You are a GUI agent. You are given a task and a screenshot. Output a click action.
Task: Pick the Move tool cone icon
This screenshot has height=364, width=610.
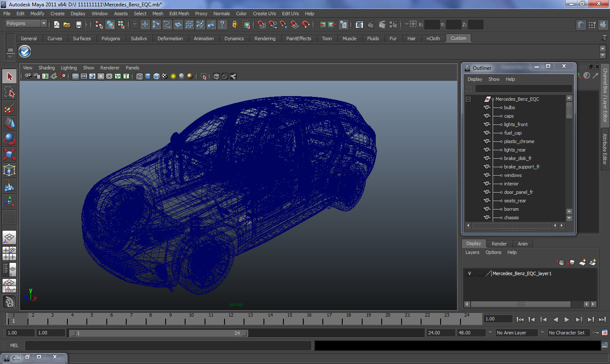[9, 123]
